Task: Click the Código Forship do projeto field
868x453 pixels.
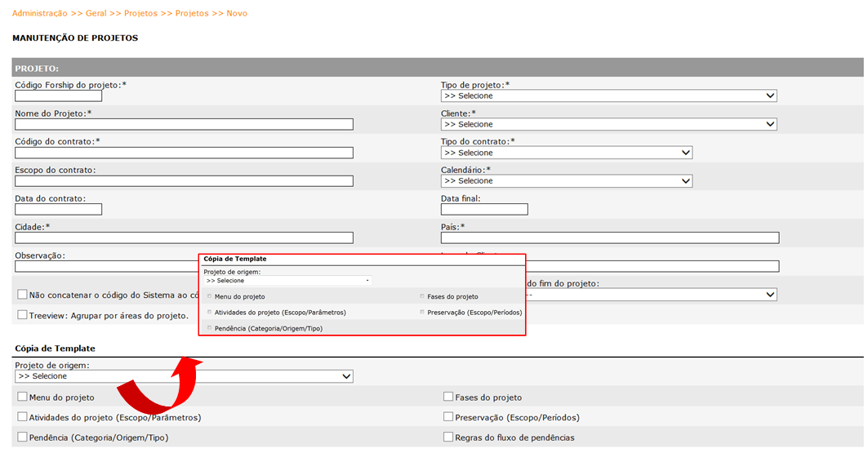Action: [x=58, y=96]
